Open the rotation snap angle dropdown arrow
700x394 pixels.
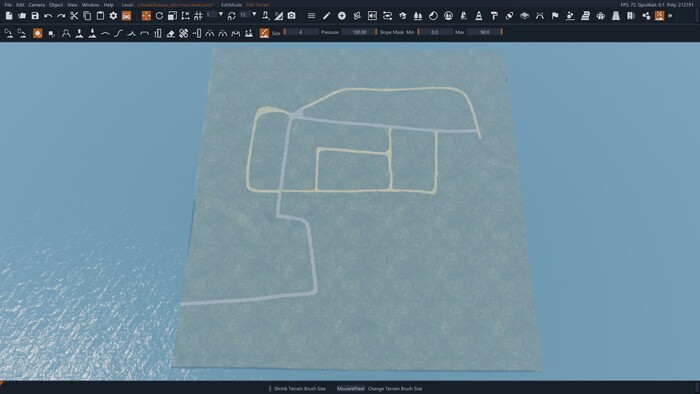coord(254,14)
